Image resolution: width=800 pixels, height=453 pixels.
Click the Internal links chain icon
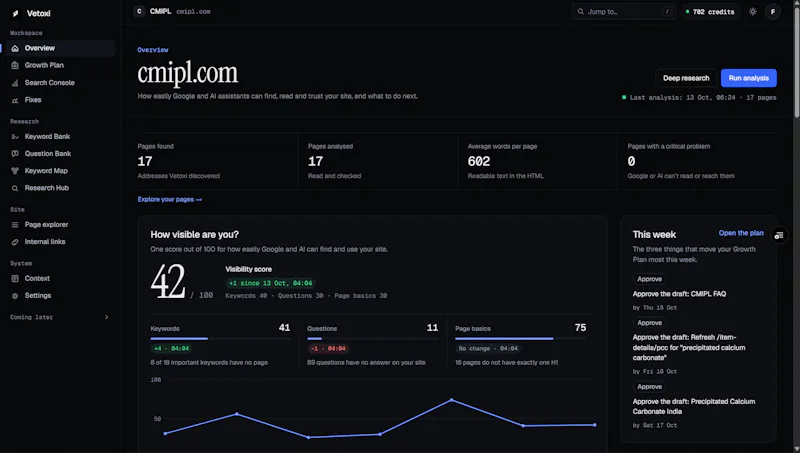15,242
